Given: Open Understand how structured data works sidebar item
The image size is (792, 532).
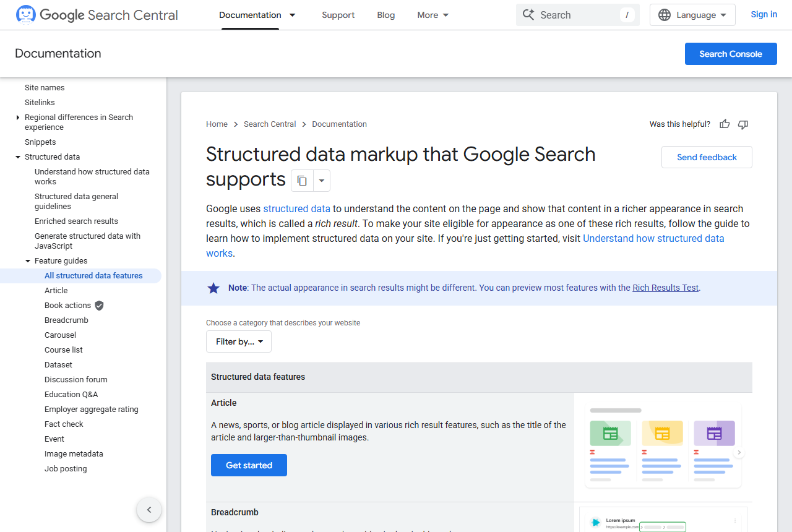Looking at the screenshot, I should 92,177.
